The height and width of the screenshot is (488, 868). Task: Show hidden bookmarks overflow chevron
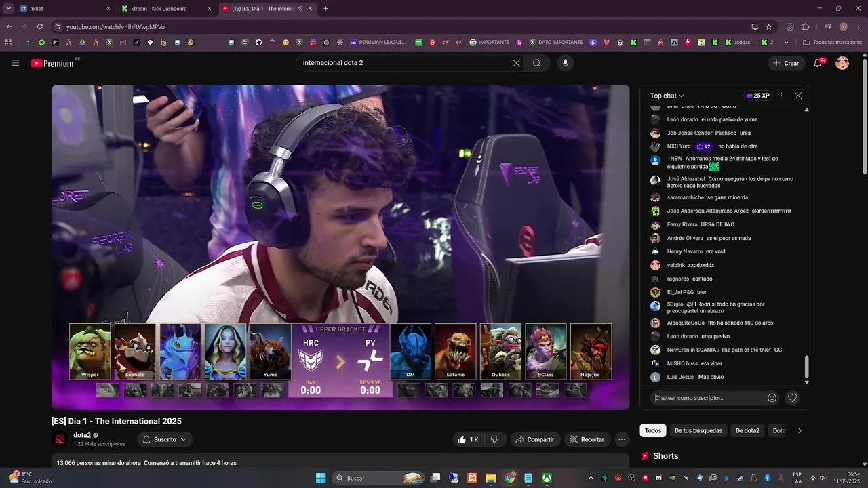click(x=786, y=42)
